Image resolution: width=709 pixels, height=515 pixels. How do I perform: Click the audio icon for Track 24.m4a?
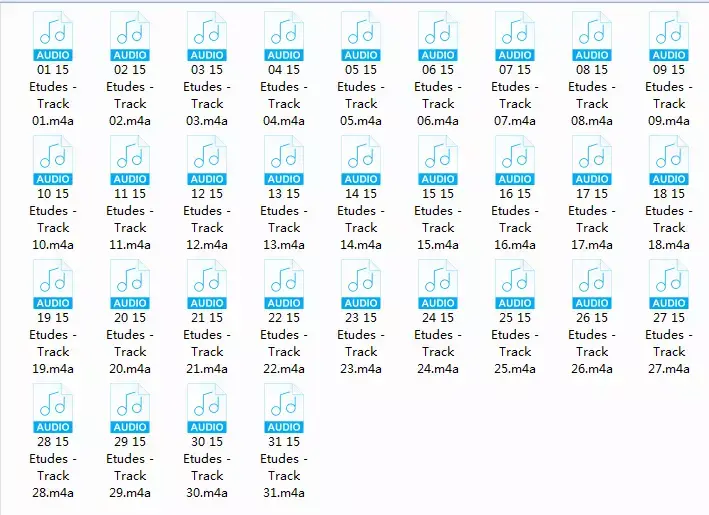[438, 284]
